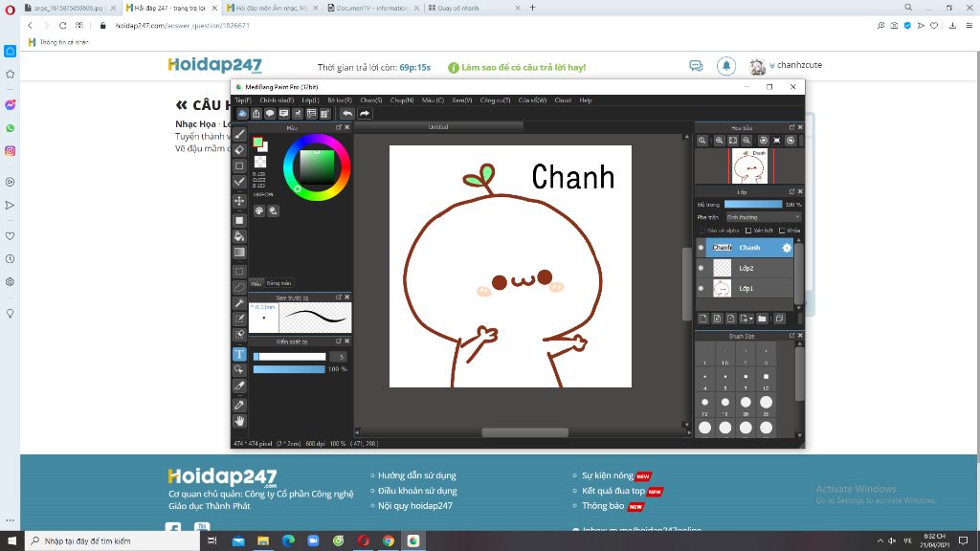Image resolution: width=980 pixels, height=551 pixels.
Task: Select the Brush tool
Action: coord(239,134)
